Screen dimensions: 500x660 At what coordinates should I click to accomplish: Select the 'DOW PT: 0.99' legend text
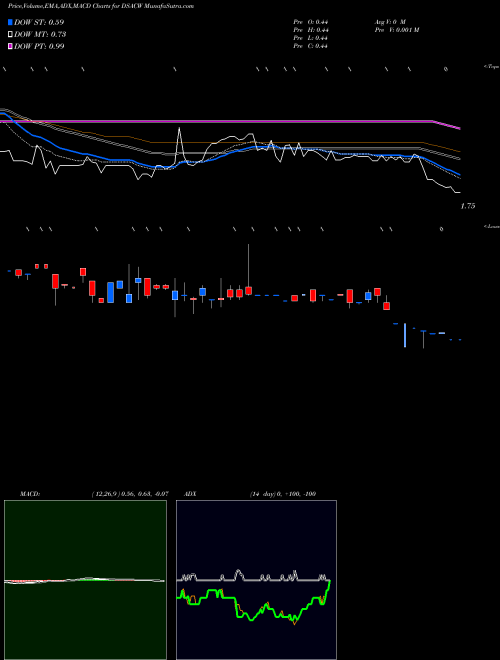(x=39, y=46)
